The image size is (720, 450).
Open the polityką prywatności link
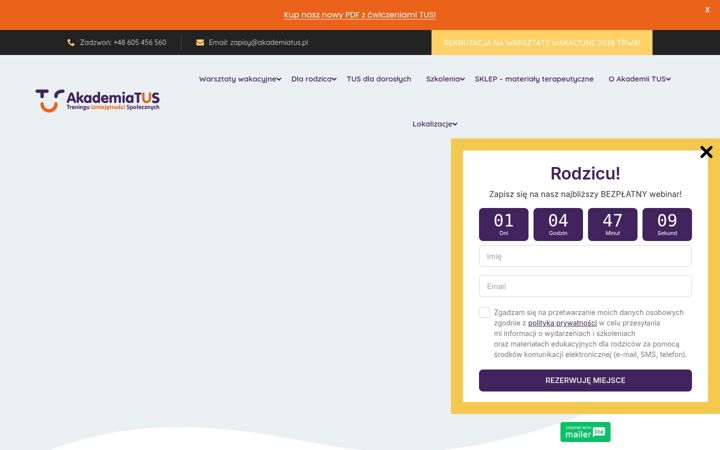[562, 323]
